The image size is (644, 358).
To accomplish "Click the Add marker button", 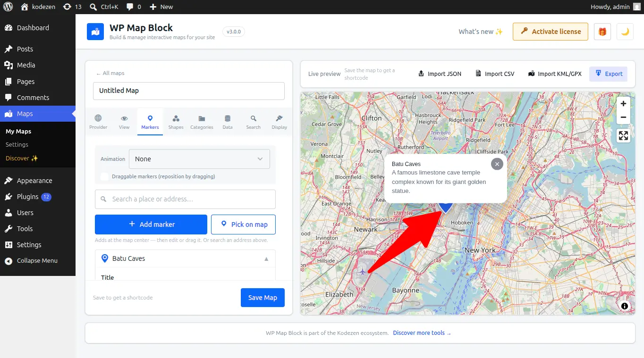I will [x=151, y=225].
